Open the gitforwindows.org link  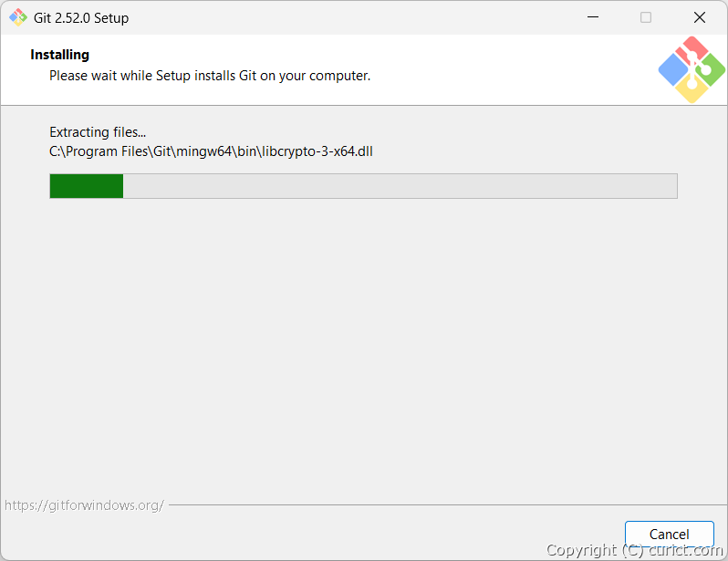point(84,504)
